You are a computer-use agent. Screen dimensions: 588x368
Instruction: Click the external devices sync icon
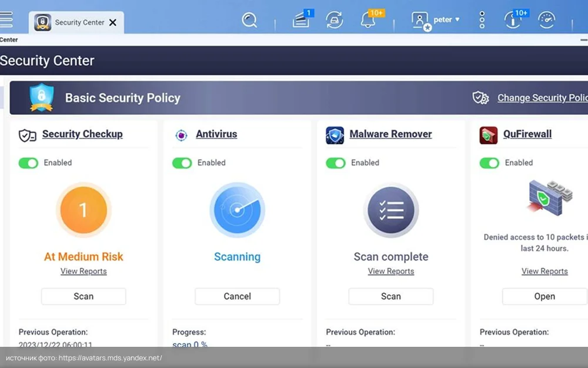pyautogui.click(x=335, y=20)
